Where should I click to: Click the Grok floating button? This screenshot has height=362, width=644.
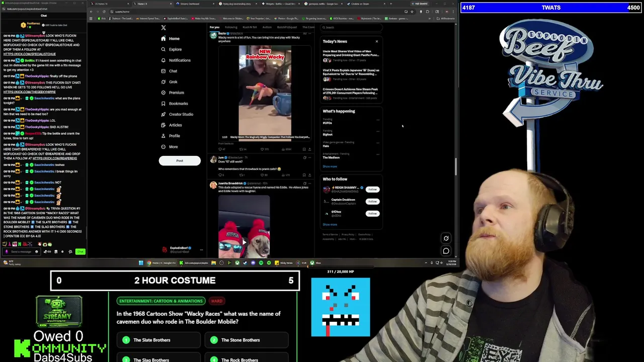(x=446, y=238)
